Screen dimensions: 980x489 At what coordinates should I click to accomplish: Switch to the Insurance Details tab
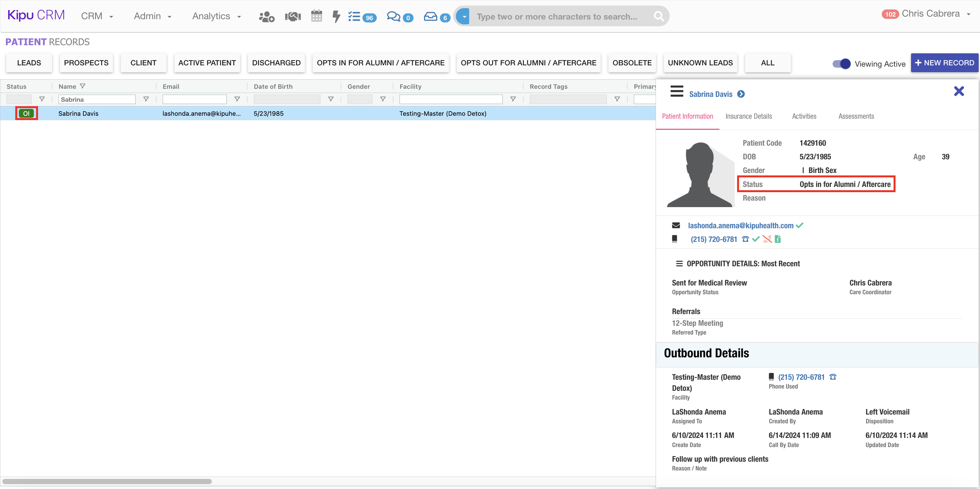click(748, 116)
